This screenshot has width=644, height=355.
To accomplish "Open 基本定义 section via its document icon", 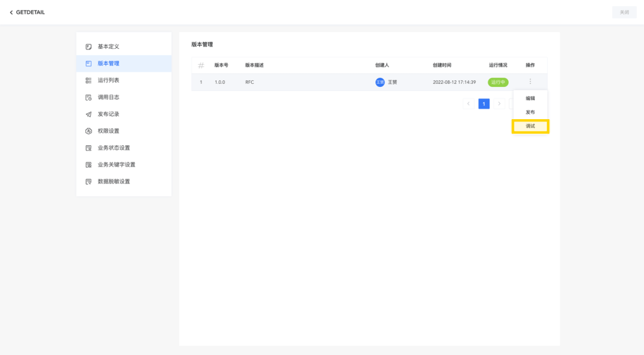I will pos(88,46).
